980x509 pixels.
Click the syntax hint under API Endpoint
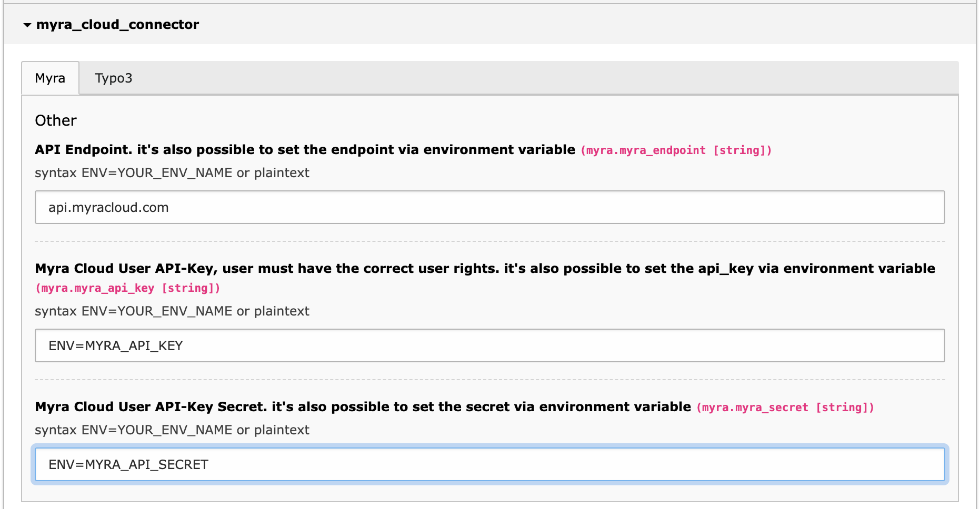pos(172,172)
